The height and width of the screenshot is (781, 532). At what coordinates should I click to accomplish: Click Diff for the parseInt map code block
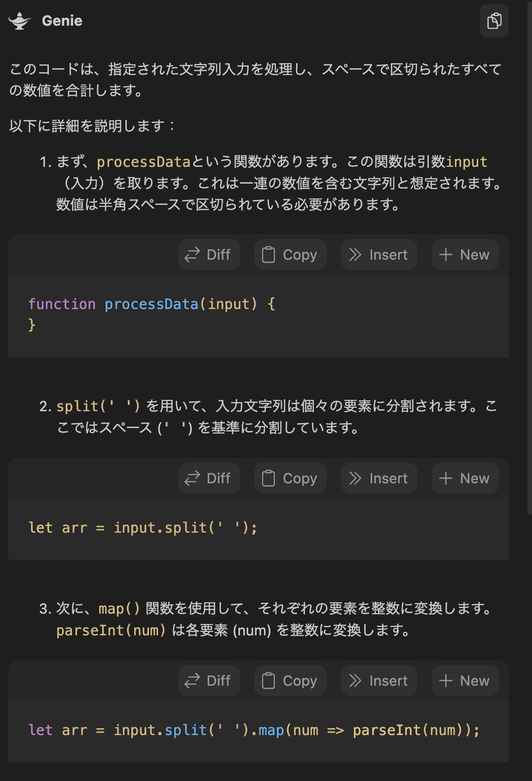tap(209, 681)
